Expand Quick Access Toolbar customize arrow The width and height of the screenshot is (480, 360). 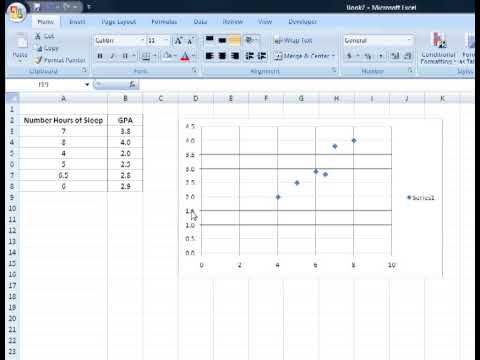(x=89, y=7)
